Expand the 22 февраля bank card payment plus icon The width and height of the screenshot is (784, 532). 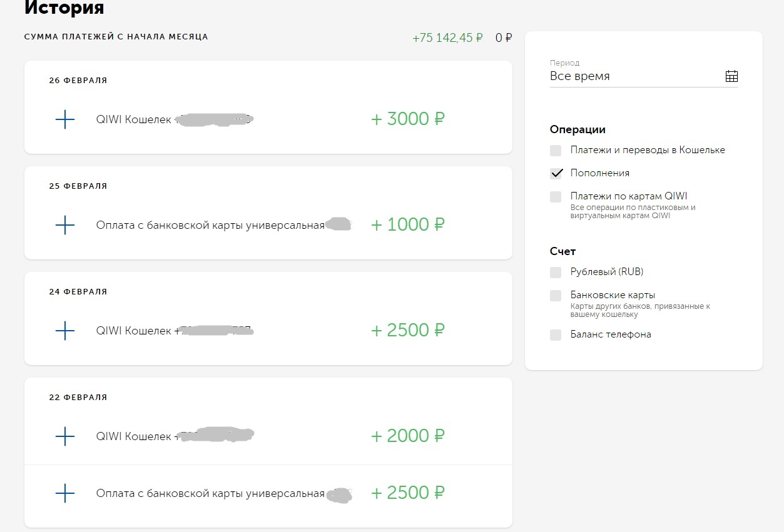pyautogui.click(x=65, y=494)
